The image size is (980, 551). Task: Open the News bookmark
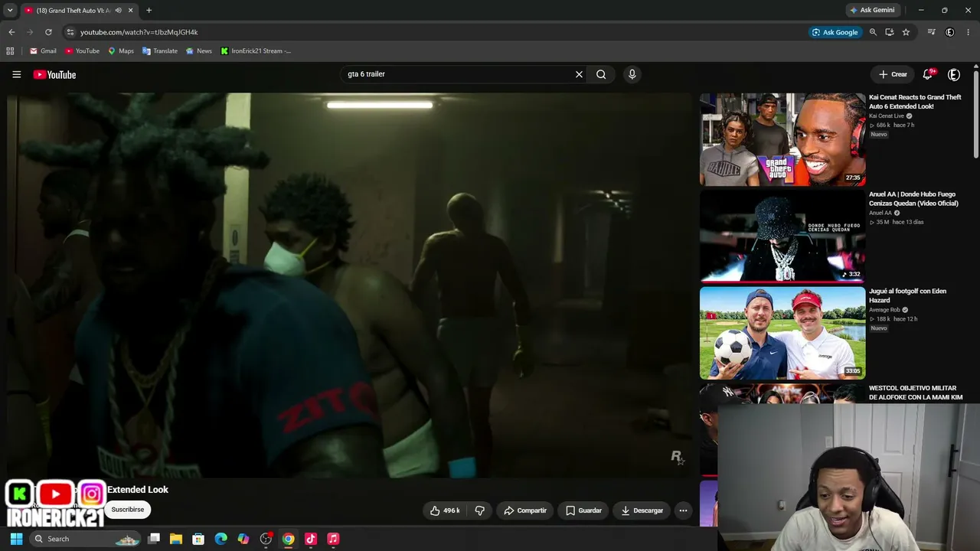[x=198, y=51]
